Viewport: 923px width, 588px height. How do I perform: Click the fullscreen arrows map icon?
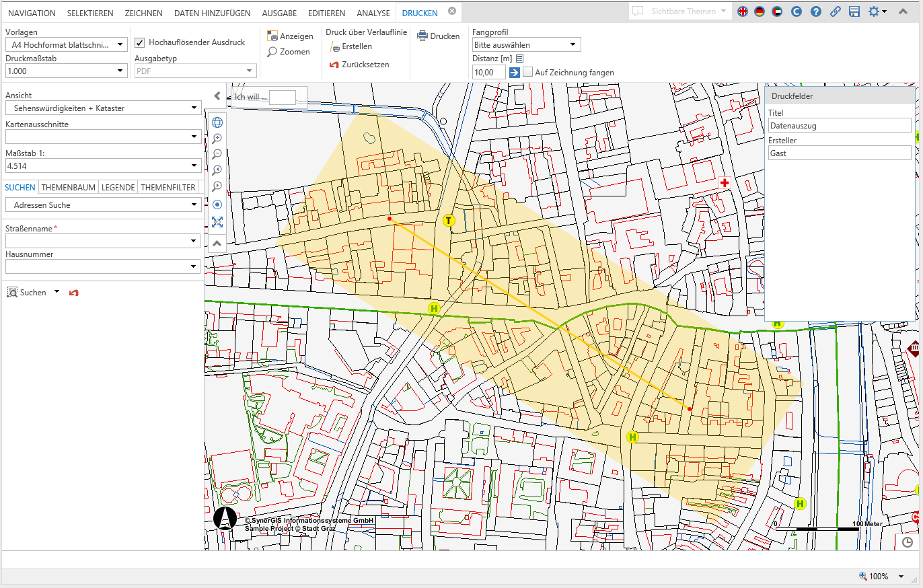[x=217, y=222]
